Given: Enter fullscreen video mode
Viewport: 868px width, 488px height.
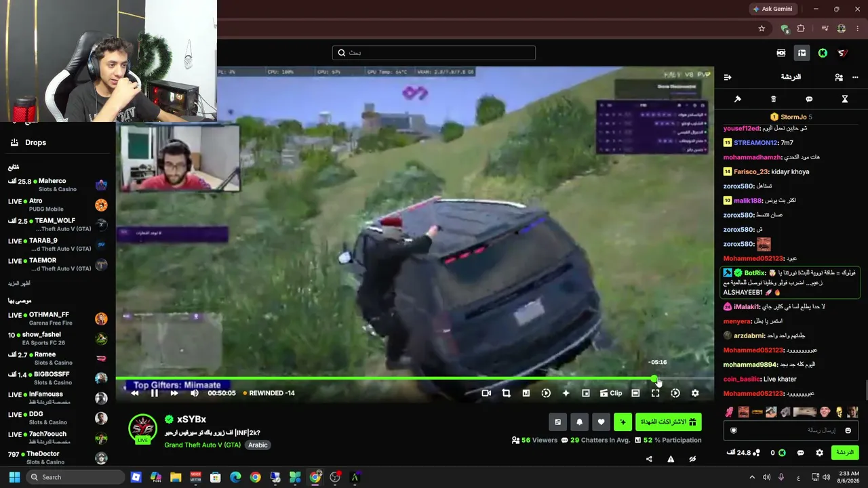Looking at the screenshot, I should [655, 393].
